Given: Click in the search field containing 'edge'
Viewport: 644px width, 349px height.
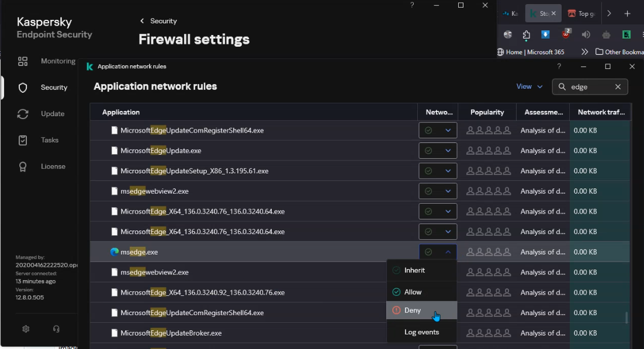Looking at the screenshot, I should tap(590, 86).
